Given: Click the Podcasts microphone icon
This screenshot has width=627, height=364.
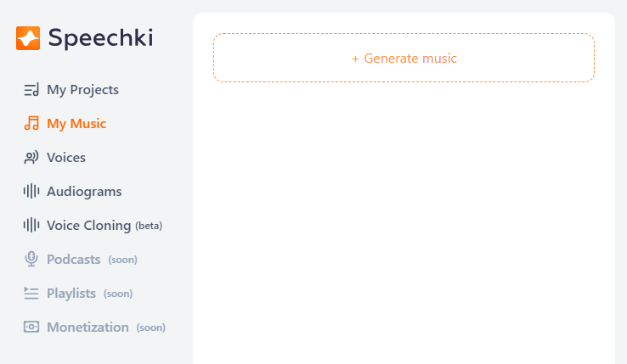Looking at the screenshot, I should point(31,259).
